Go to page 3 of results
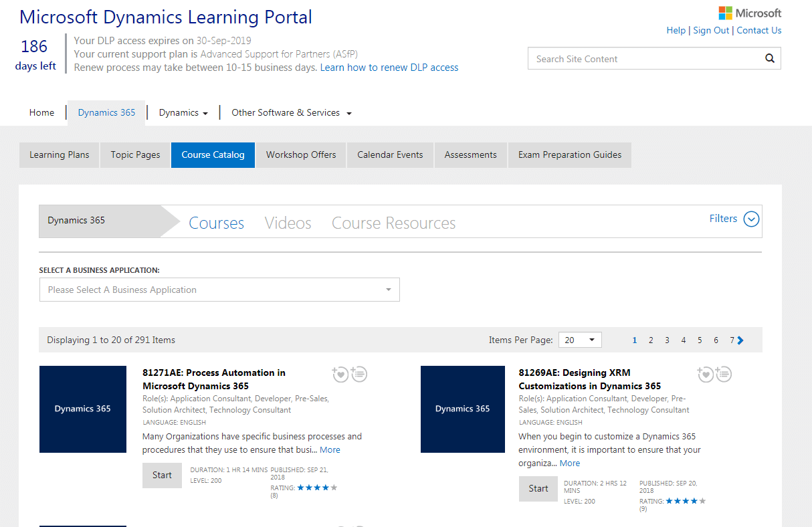This screenshot has width=812, height=527. [x=667, y=340]
